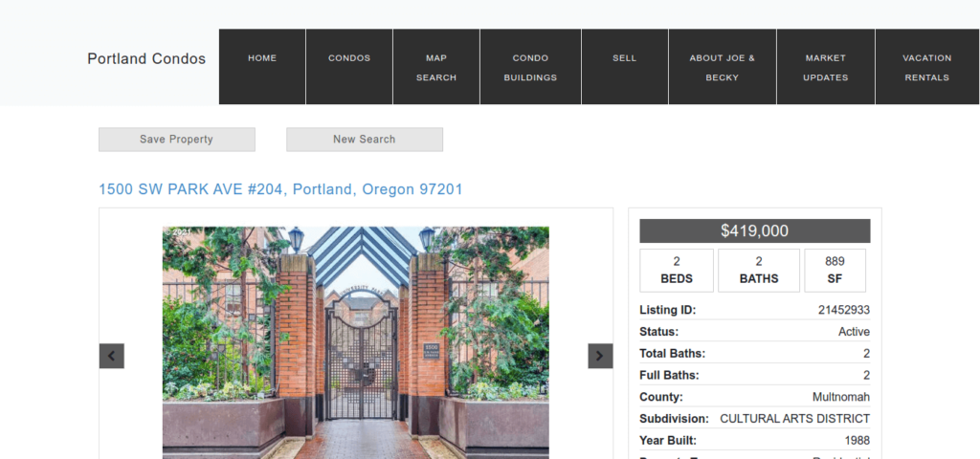980x459 pixels.
Task: Open Condo Buildings page
Action: tap(530, 67)
